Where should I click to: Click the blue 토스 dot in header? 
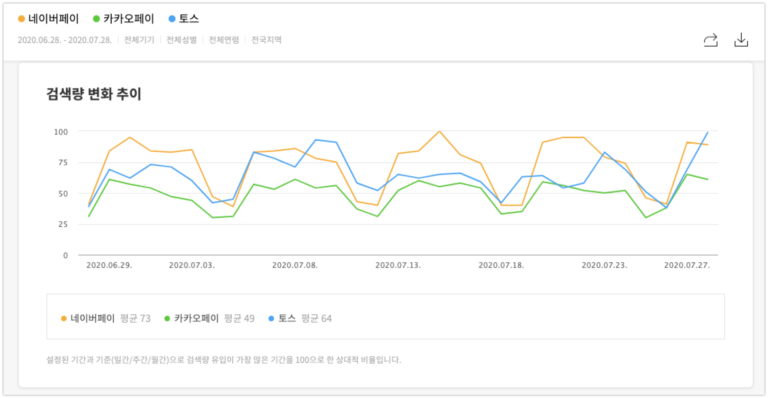[172, 19]
